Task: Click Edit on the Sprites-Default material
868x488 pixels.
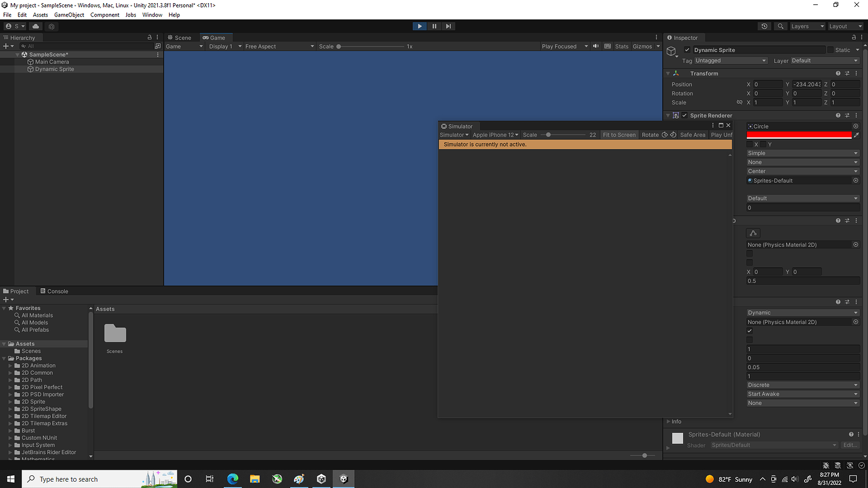Action: (x=850, y=445)
